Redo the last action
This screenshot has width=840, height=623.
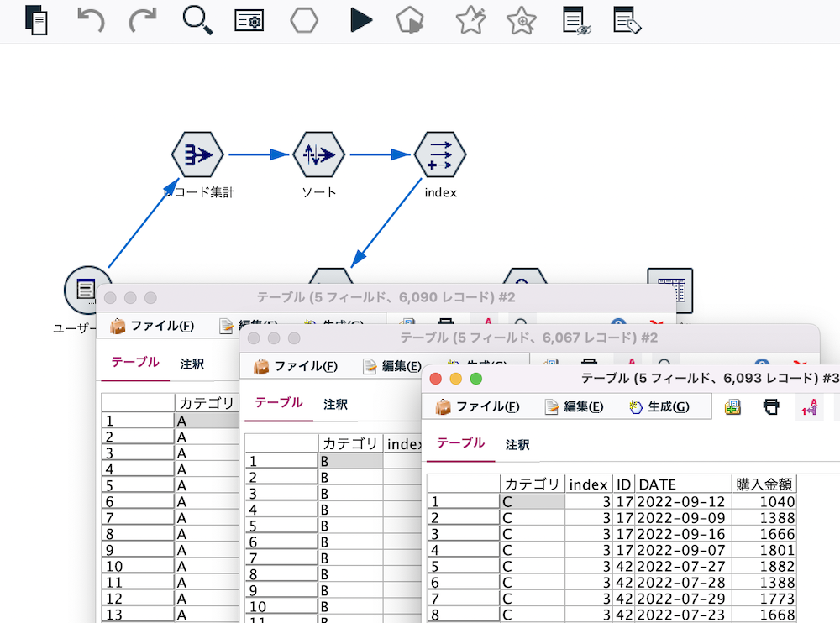click(x=143, y=21)
